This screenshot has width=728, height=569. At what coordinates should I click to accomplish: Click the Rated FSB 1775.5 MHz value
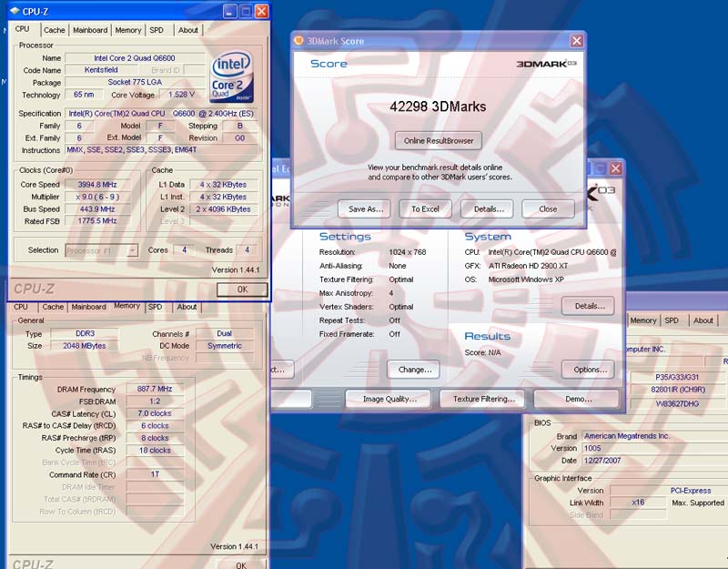[97, 220]
